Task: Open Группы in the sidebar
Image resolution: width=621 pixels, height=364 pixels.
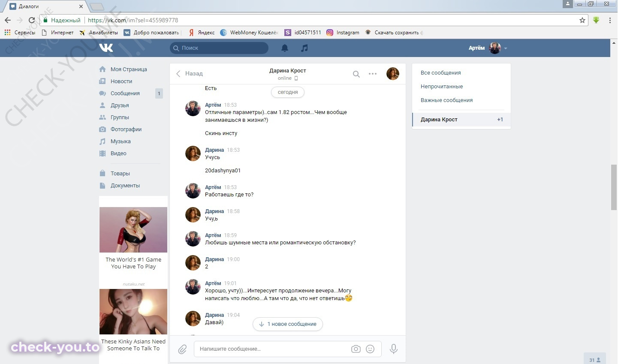Action: 120,117
